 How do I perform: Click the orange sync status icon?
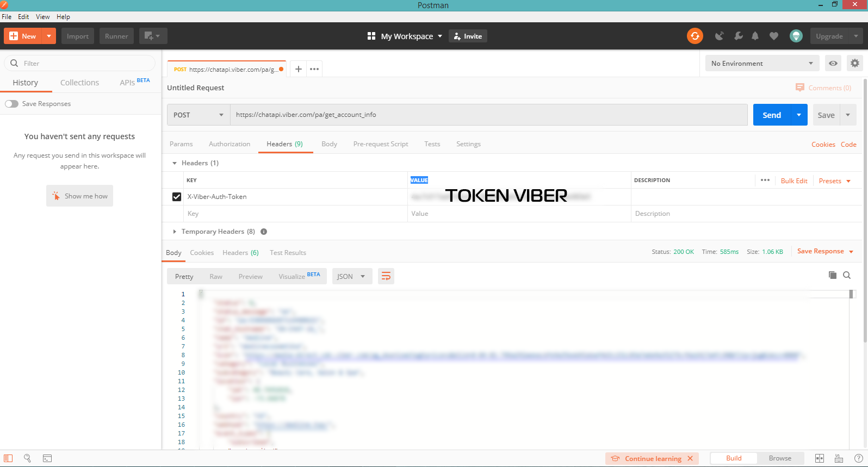(695, 36)
